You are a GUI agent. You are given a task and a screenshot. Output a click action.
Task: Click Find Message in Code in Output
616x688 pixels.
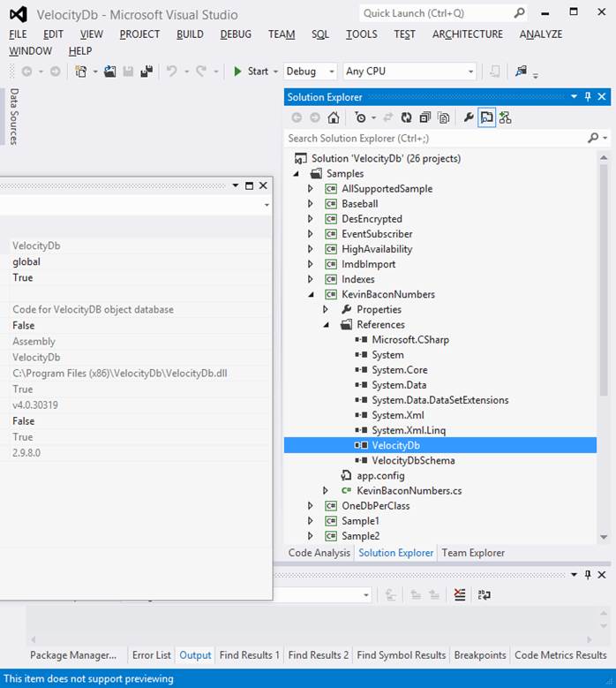click(390, 595)
